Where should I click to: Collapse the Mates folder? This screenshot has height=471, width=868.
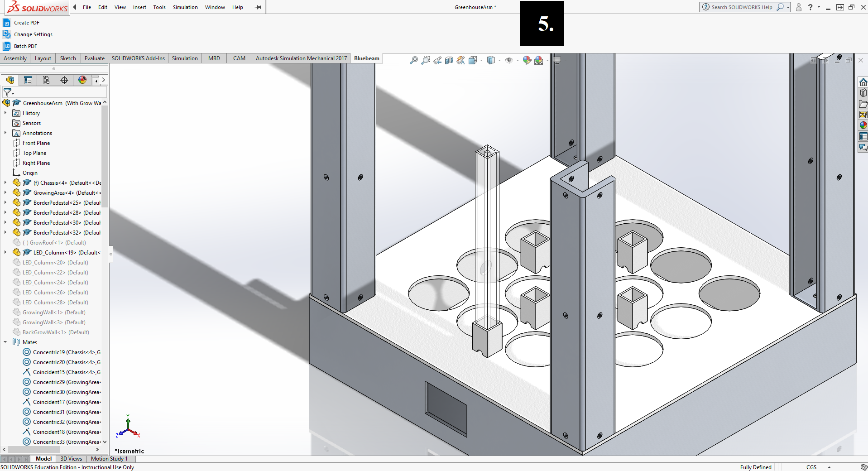[5, 342]
